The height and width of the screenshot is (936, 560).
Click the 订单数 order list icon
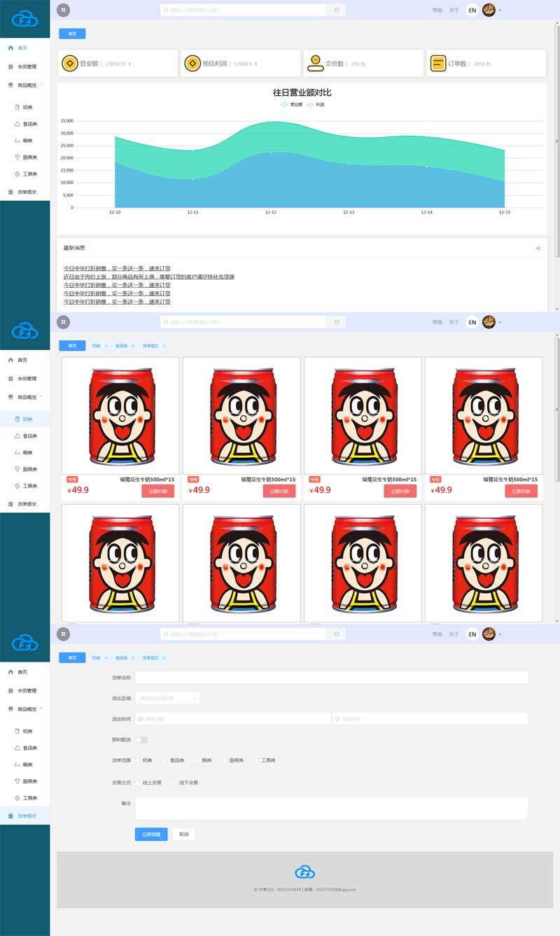[x=437, y=63]
